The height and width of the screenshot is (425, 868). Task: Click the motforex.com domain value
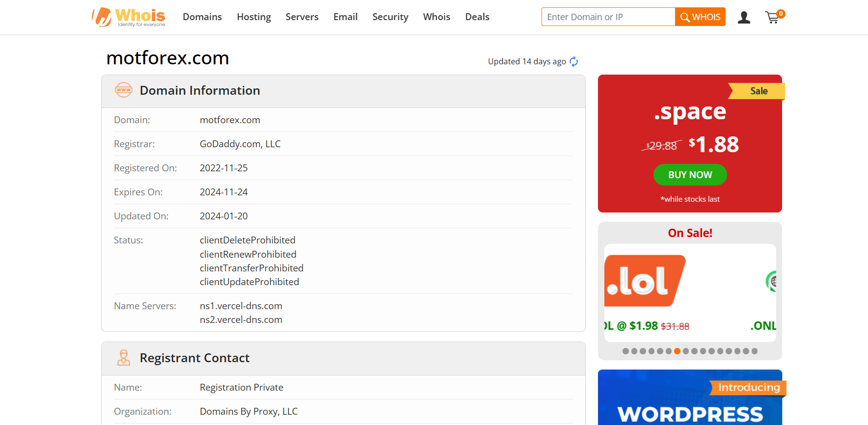pos(230,120)
